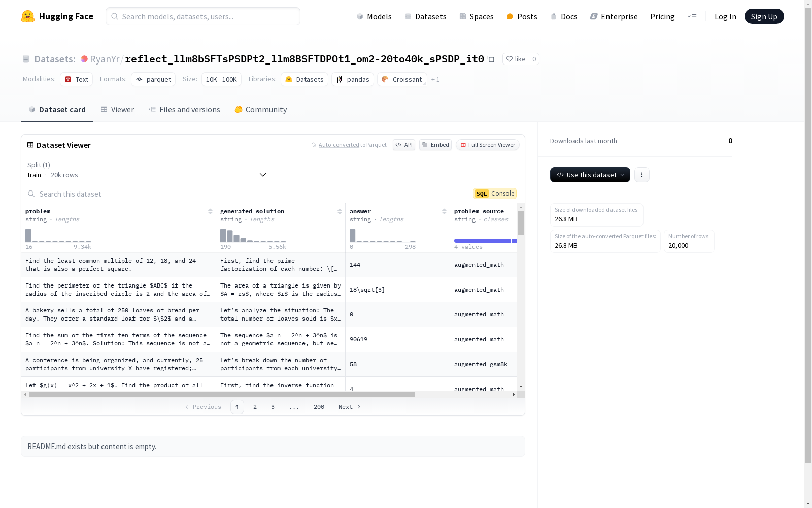812x508 pixels.
Task: Click the Hugging Face logo
Action: pyautogui.click(x=57, y=16)
